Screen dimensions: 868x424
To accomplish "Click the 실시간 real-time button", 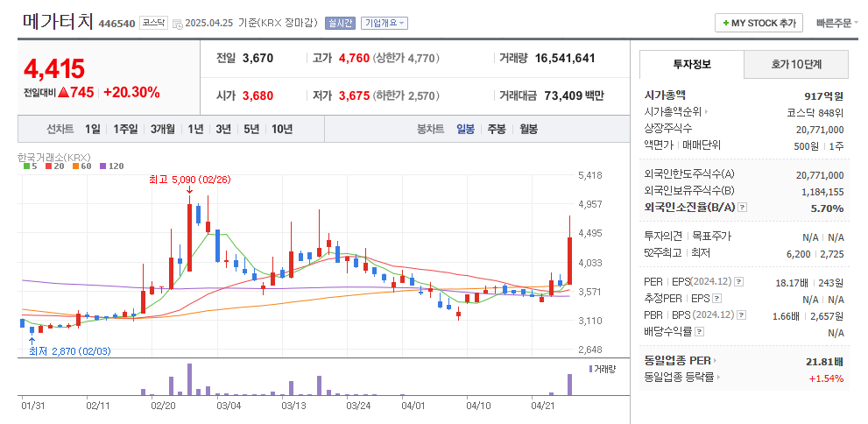I will [x=341, y=24].
